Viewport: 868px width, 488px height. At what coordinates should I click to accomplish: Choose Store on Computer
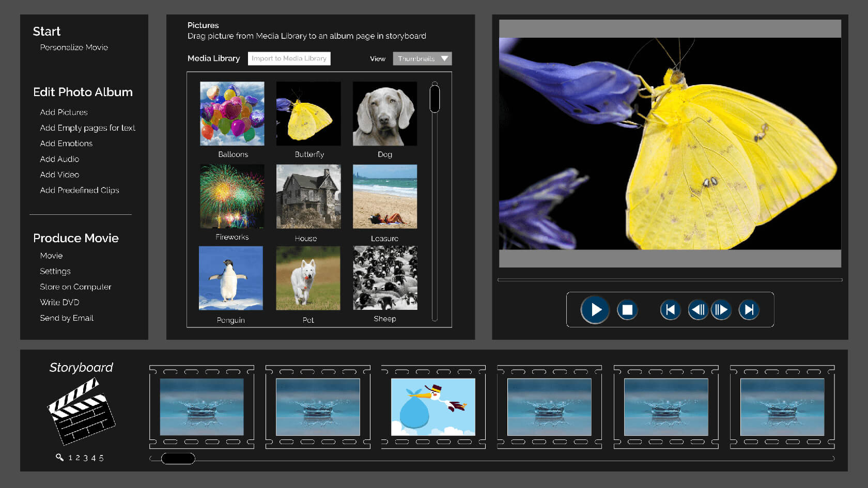(75, 287)
